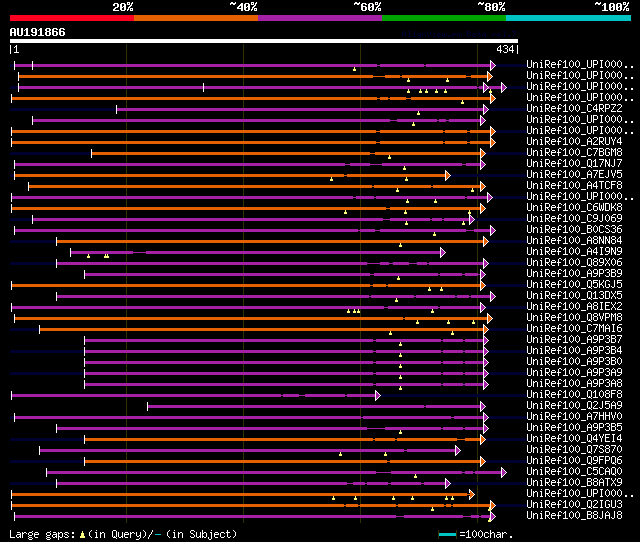Select the UniRef100_A2RUY4 hit label
The height and width of the screenshot is (542, 640).
pyautogui.click(x=574, y=142)
